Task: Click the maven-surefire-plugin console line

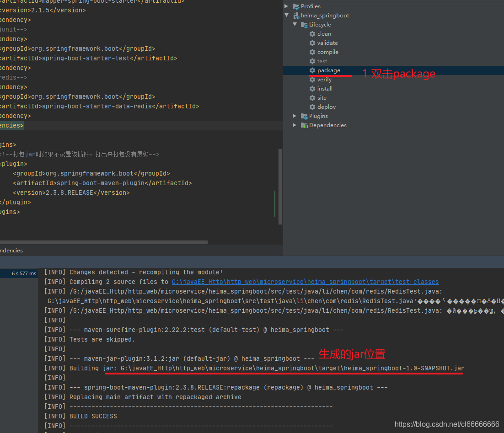Action: [194, 330]
